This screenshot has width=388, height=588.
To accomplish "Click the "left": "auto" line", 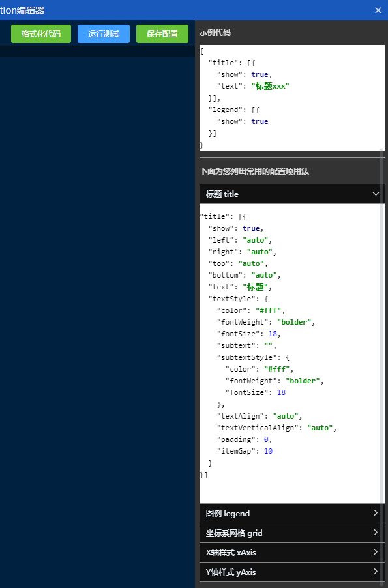I will [240, 240].
